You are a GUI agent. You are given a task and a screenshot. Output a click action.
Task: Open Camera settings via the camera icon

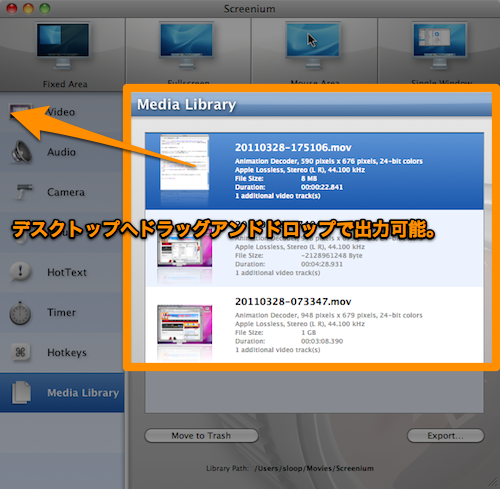23,192
